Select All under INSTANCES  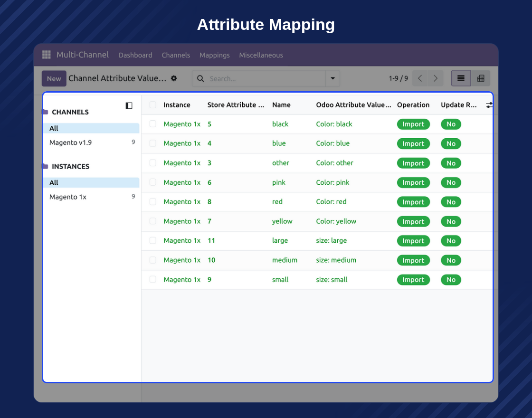point(91,182)
